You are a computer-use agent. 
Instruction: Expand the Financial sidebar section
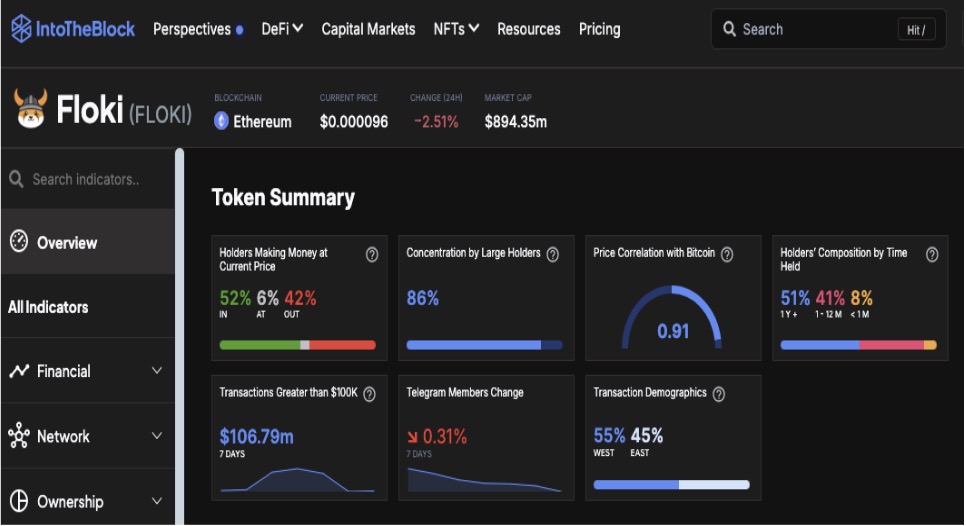(156, 371)
